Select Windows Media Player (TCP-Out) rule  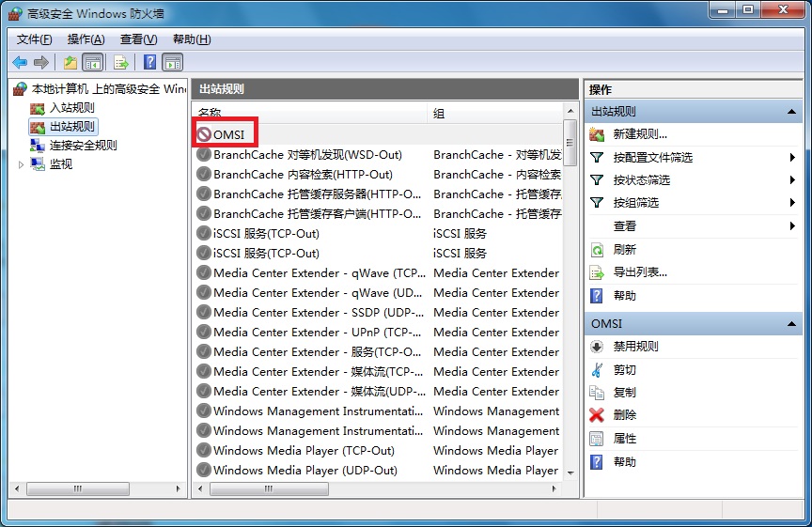(x=304, y=450)
